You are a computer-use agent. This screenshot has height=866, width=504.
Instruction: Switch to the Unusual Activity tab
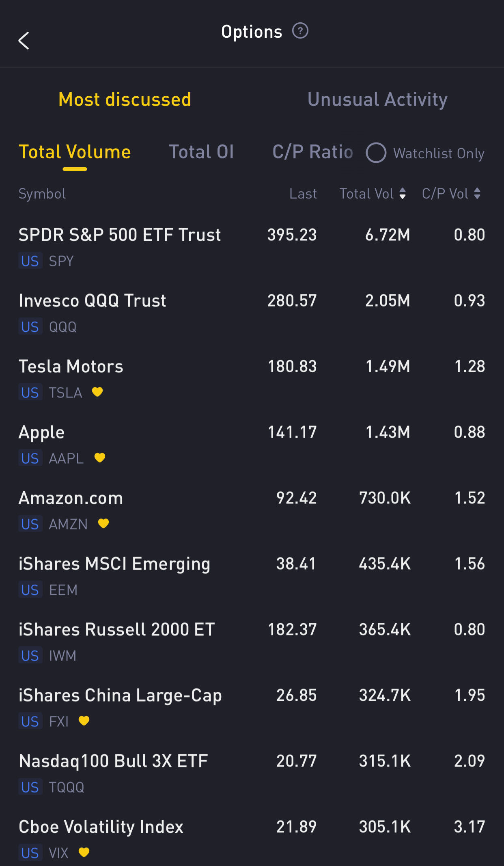[377, 99]
